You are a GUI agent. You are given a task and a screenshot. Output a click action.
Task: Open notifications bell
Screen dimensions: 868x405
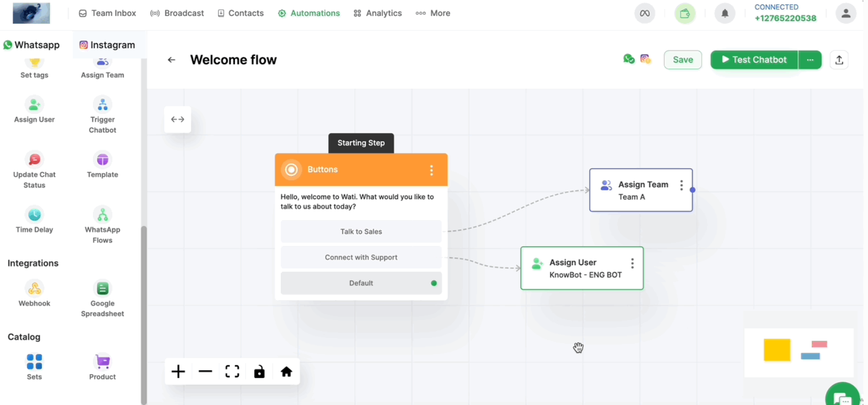(725, 13)
